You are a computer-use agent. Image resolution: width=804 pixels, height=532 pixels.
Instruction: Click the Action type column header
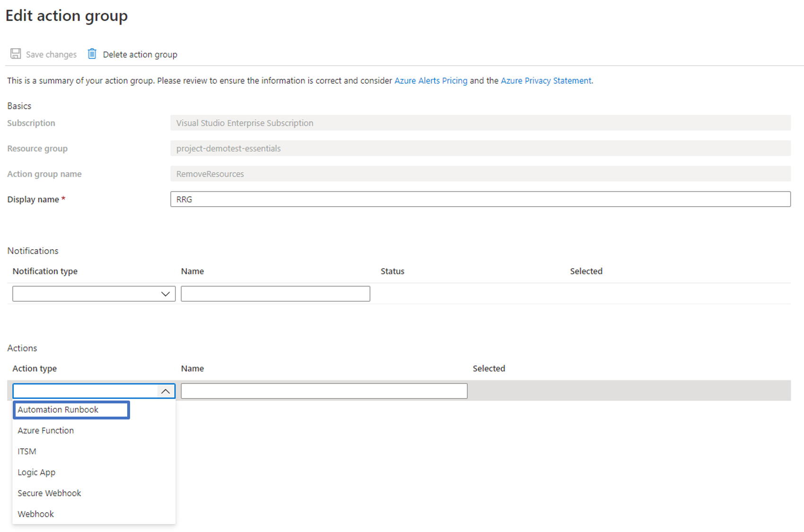coord(35,368)
